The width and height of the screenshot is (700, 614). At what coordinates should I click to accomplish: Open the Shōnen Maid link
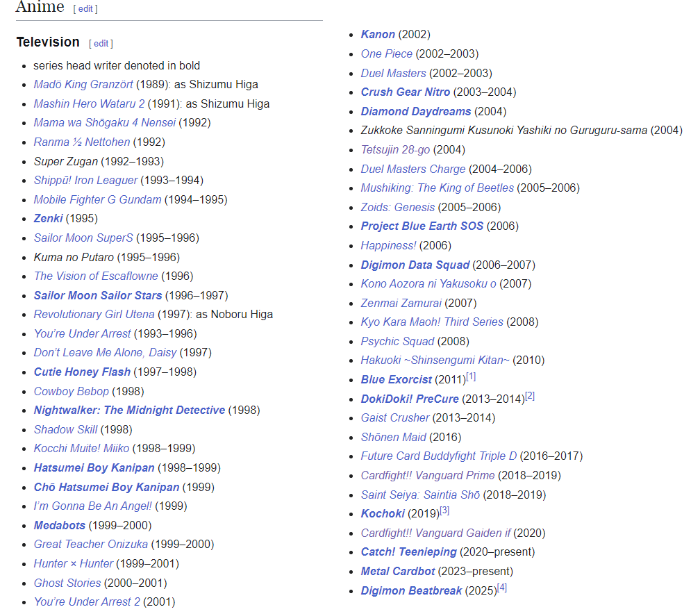(394, 437)
